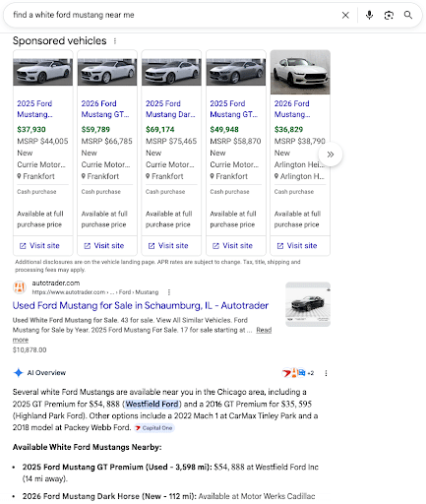Visit site for the $69,174 Mustang
The width and height of the screenshot is (426, 504).
(168, 246)
